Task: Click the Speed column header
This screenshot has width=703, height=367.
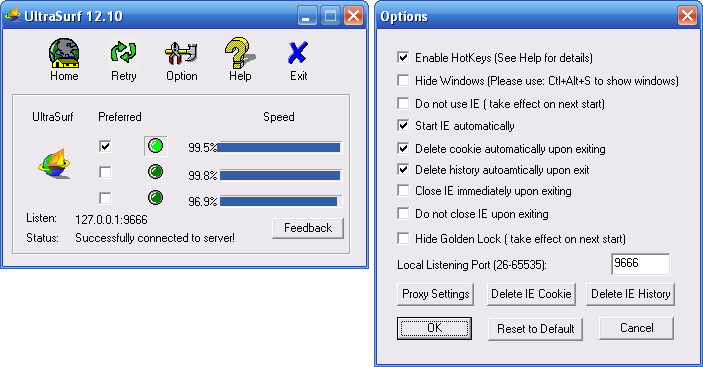Action: point(279,117)
